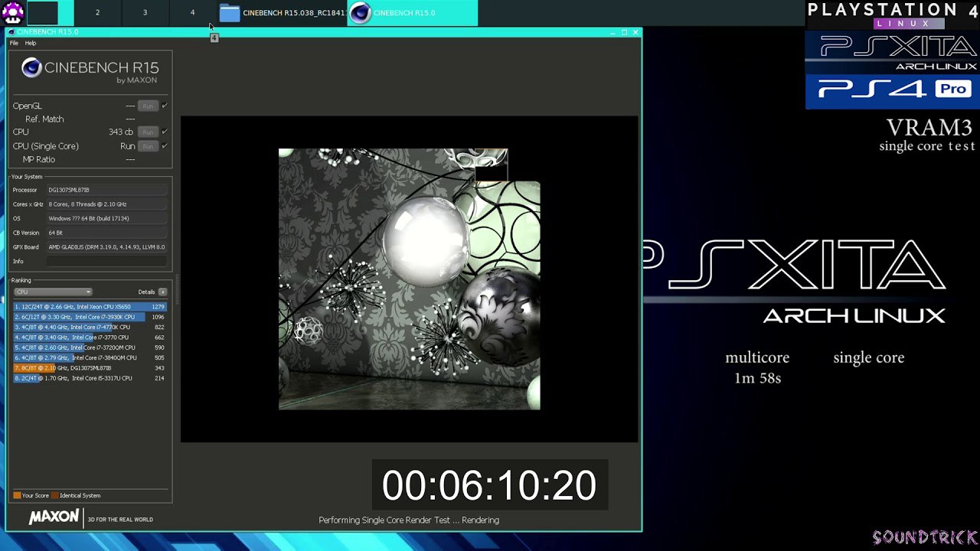980x551 pixels.
Task: Click the Run button for CPU (Single Core)
Action: tap(148, 146)
